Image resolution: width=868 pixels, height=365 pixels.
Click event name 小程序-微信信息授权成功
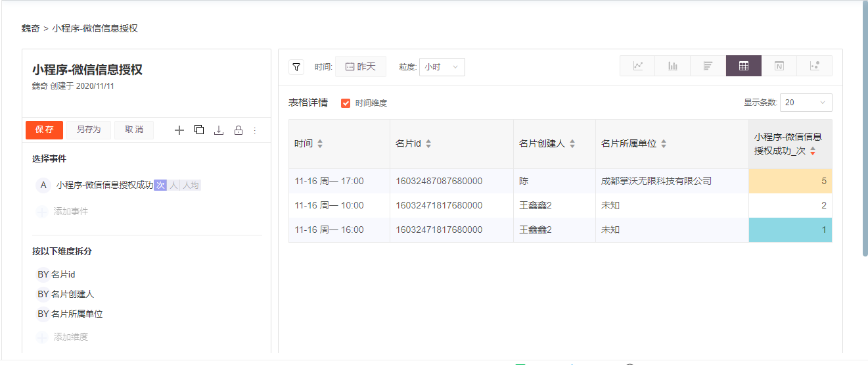pos(104,185)
